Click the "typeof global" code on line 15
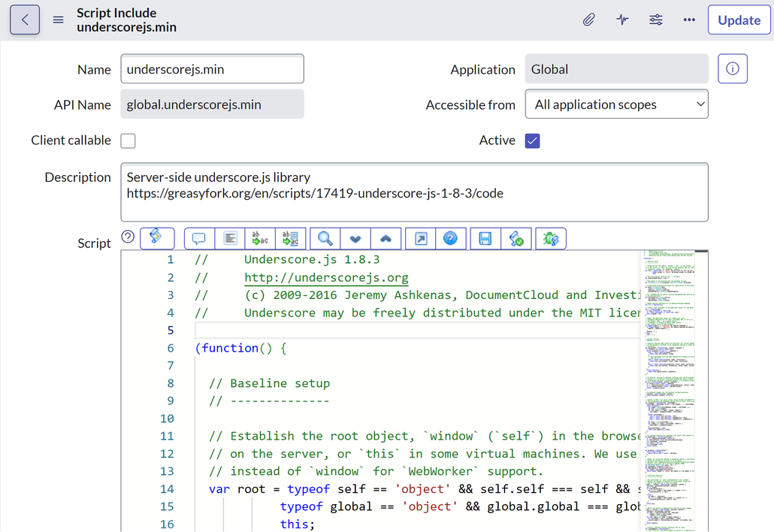The height and width of the screenshot is (532, 774). [x=326, y=506]
